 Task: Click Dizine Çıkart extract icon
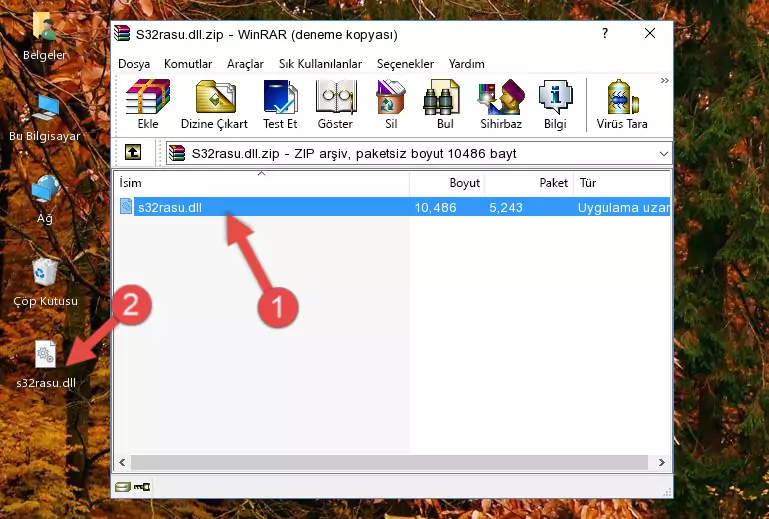(214, 104)
